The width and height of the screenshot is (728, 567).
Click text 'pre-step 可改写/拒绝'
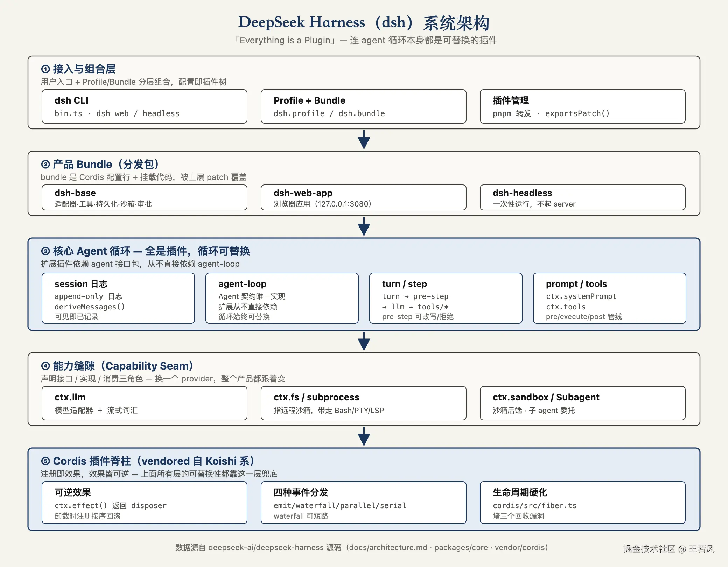(x=418, y=317)
